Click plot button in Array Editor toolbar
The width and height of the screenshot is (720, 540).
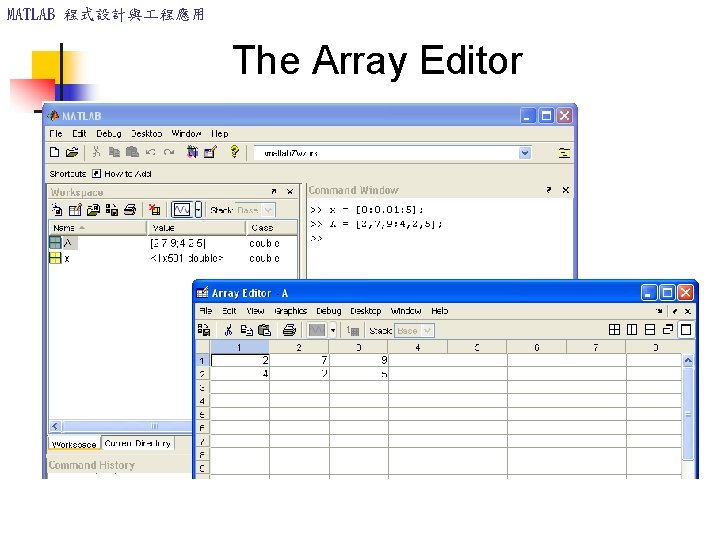click(x=317, y=330)
